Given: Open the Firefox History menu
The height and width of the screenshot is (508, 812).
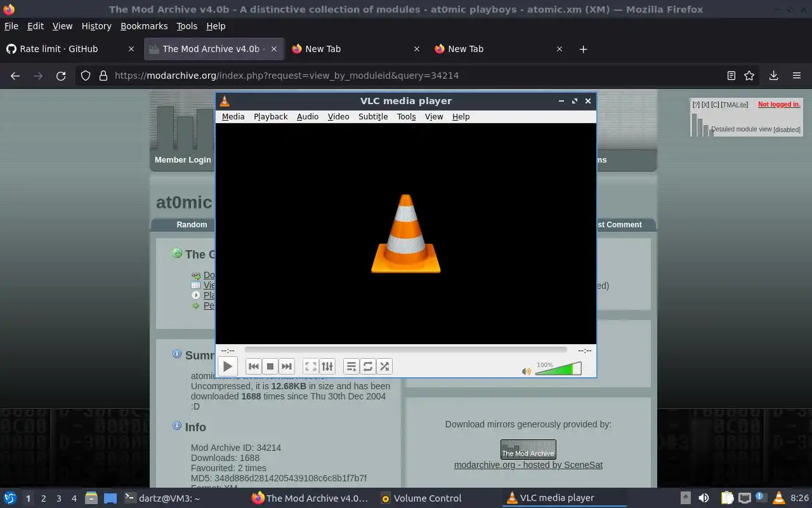Looking at the screenshot, I should 96,26.
